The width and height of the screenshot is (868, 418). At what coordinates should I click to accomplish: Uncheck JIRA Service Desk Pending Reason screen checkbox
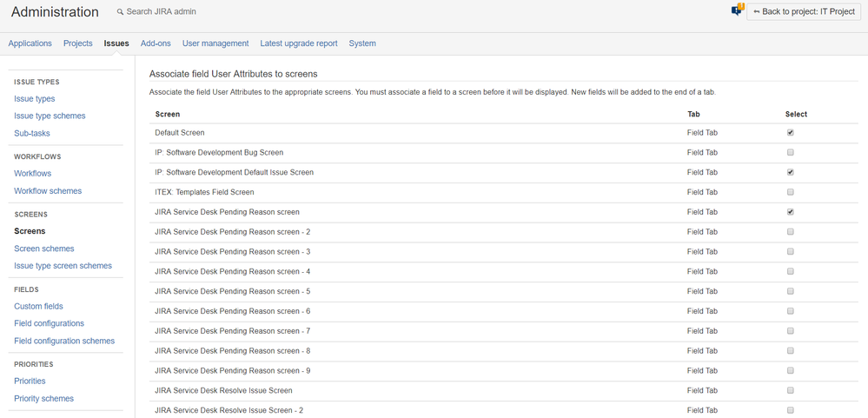point(791,212)
